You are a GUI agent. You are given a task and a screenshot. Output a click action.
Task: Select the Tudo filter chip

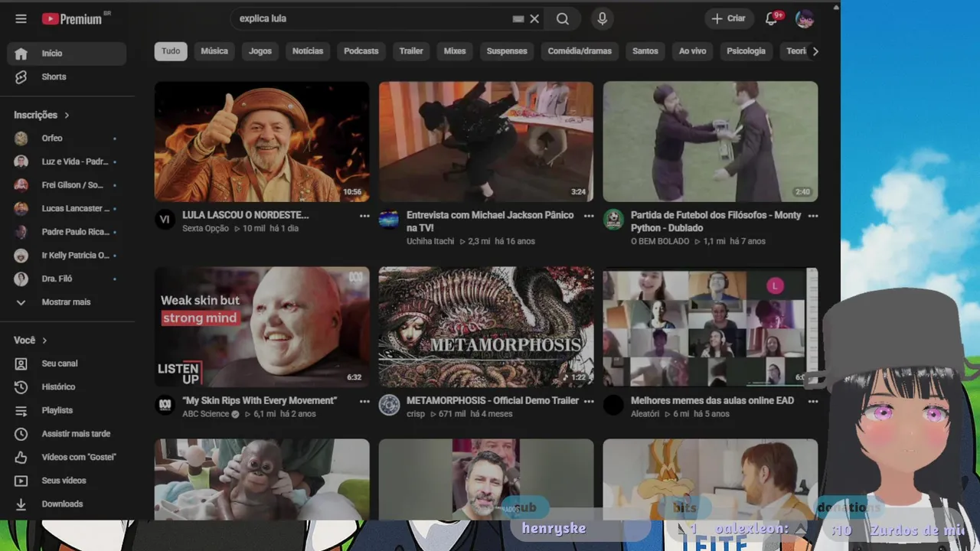pos(171,51)
